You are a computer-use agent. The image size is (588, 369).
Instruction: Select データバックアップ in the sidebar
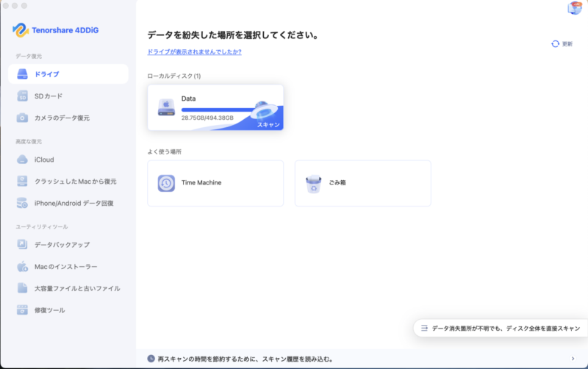(62, 245)
